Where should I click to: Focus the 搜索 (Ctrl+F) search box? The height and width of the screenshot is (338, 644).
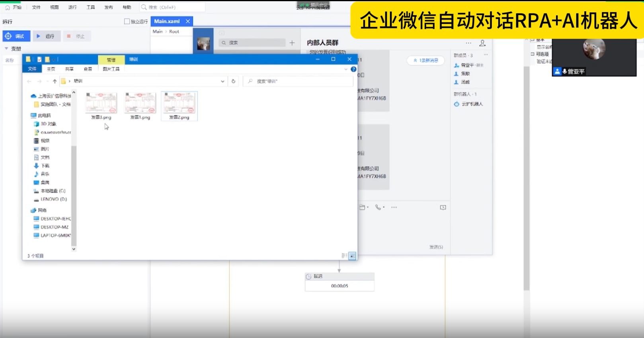pyautogui.click(x=172, y=7)
